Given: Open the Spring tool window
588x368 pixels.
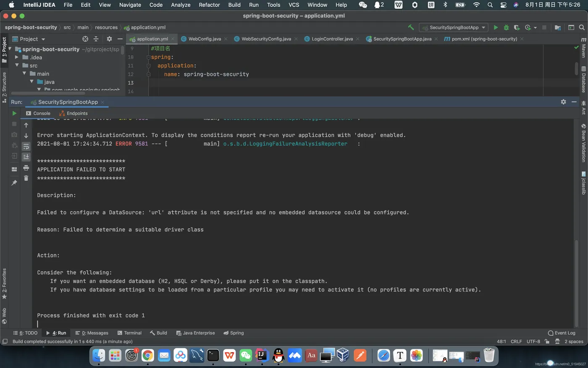Looking at the screenshot, I should [x=234, y=333].
